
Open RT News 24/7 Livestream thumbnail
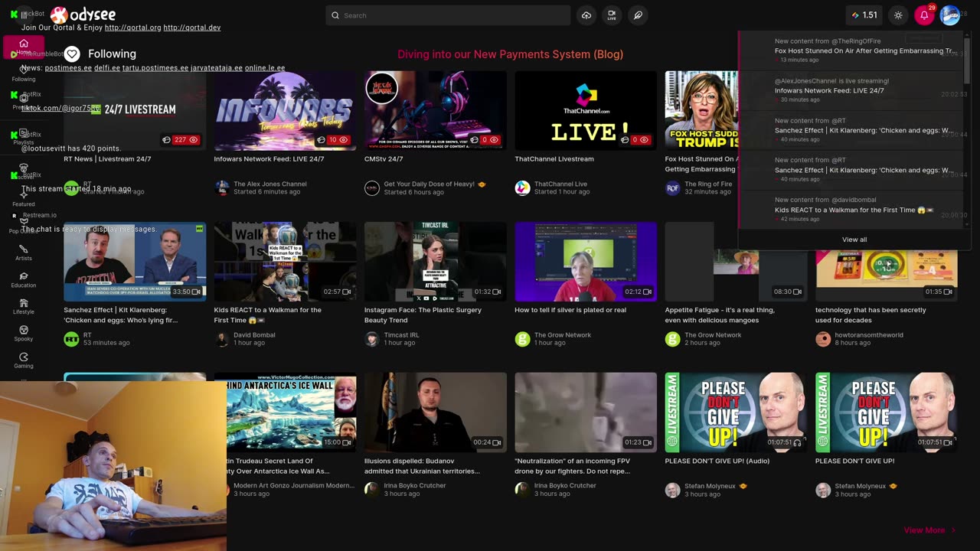135,110
